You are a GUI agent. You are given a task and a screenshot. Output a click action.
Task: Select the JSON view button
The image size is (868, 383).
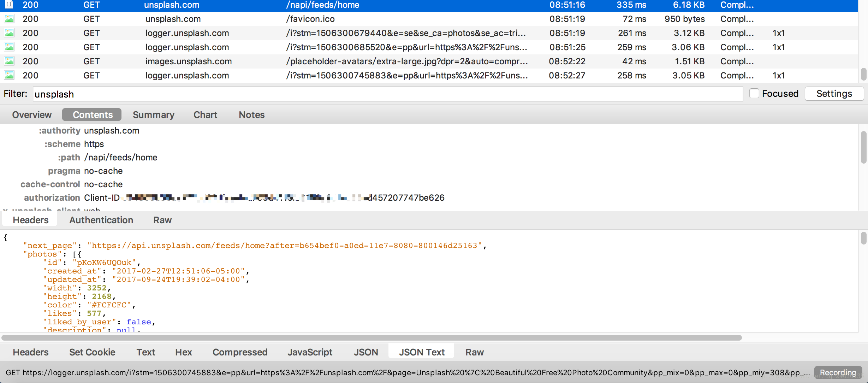(365, 352)
